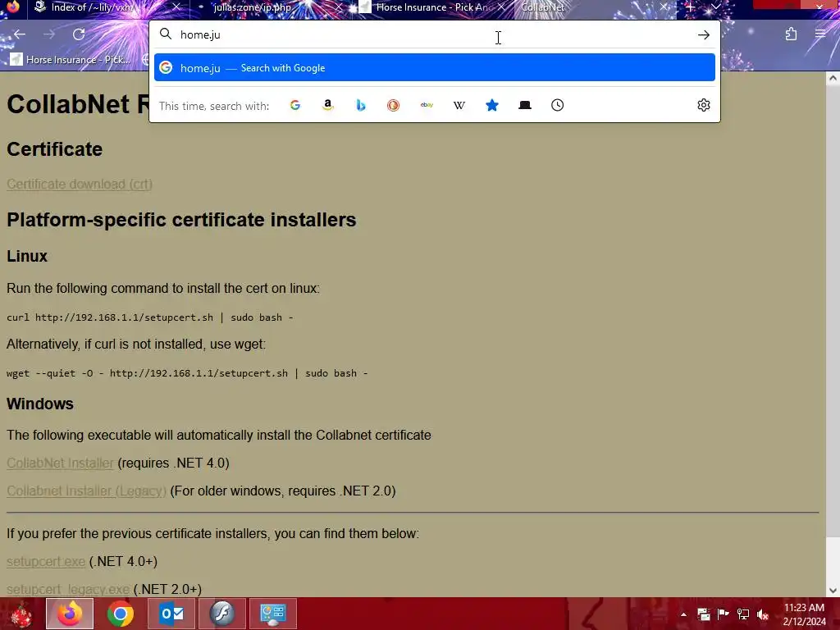Search history using the clock icon
840x630 pixels.
tap(558, 106)
